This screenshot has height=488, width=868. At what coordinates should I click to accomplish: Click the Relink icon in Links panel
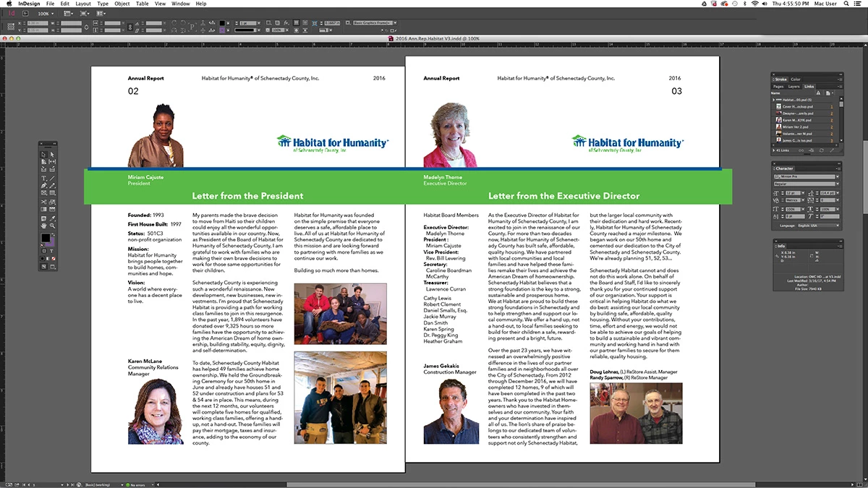[x=801, y=150]
